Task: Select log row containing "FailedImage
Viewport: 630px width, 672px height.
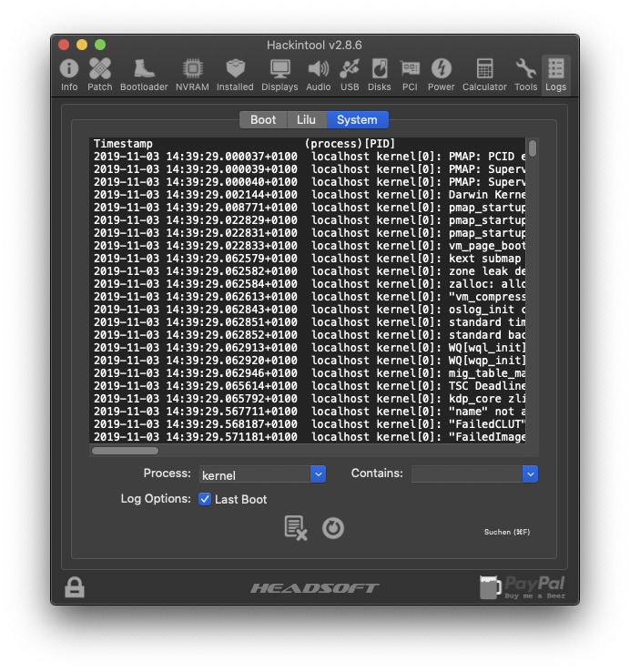Action: (308, 437)
